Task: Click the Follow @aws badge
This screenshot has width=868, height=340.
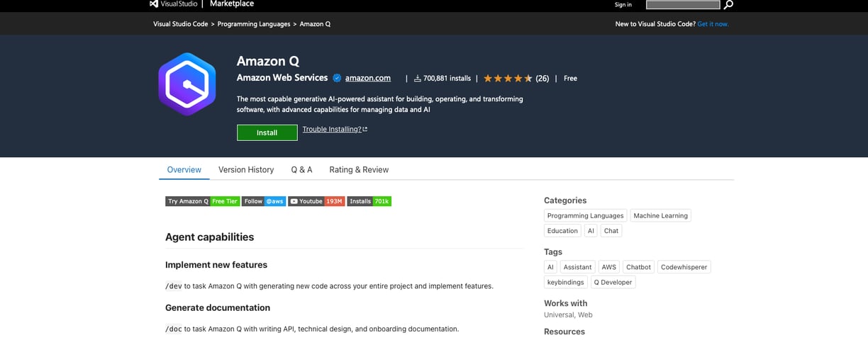Action: [x=264, y=201]
